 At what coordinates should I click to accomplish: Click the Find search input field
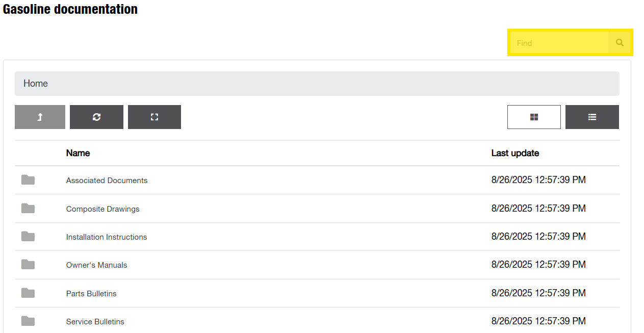559,43
